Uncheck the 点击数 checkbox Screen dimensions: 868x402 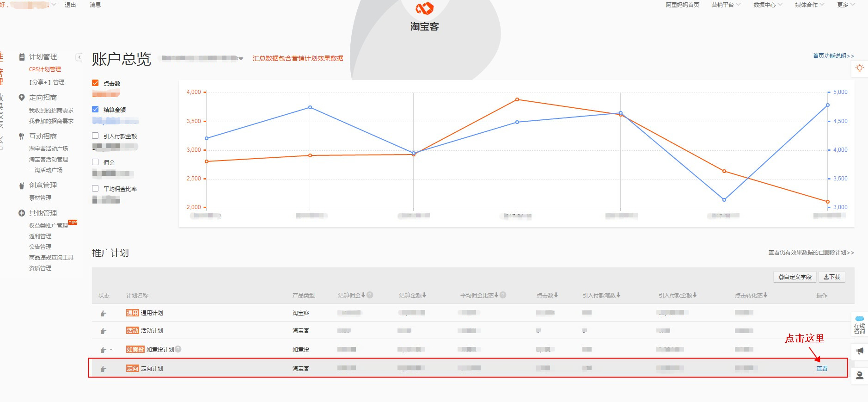pyautogui.click(x=95, y=83)
